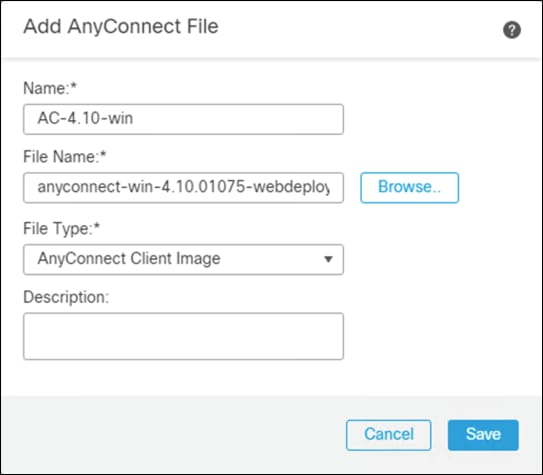Click the 'Add AnyConnect File' dialog title
This screenshot has height=475, width=543.
point(121,27)
